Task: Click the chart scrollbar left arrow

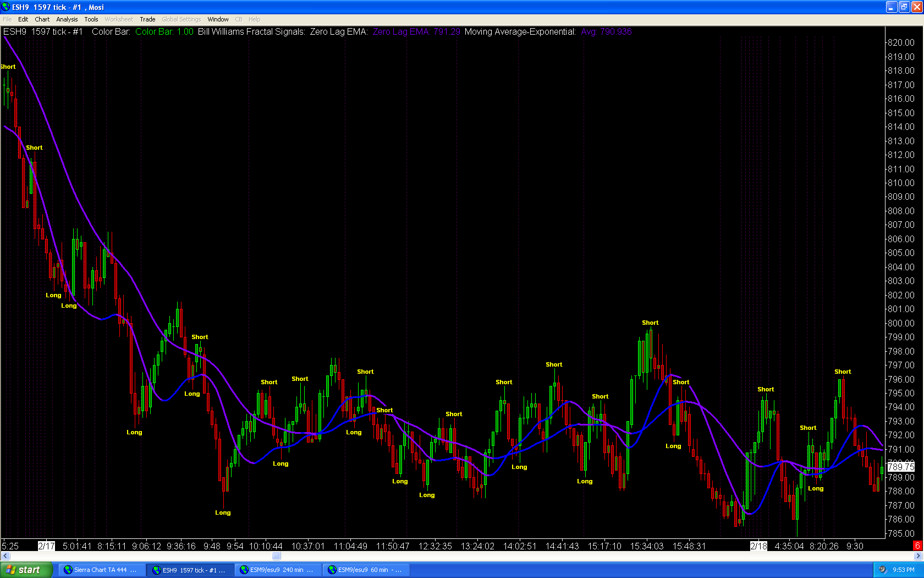Action: (x=5, y=556)
